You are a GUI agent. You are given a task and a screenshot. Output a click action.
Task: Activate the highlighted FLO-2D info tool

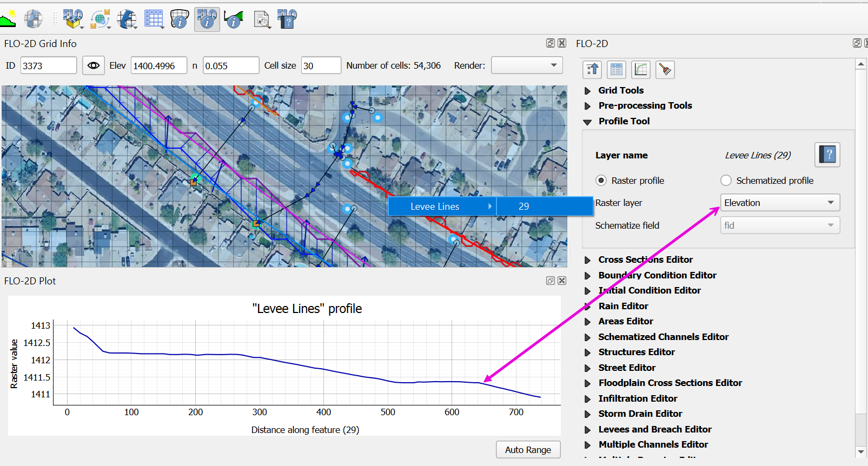(207, 19)
